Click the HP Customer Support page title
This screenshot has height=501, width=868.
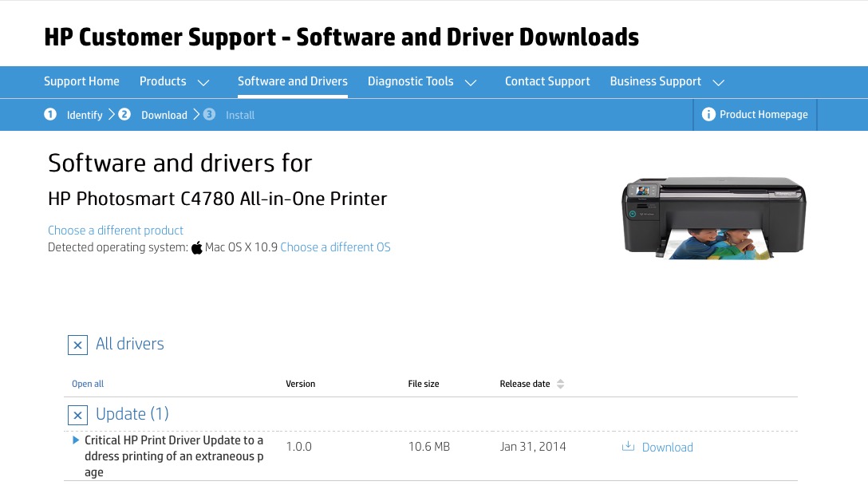[x=341, y=37]
